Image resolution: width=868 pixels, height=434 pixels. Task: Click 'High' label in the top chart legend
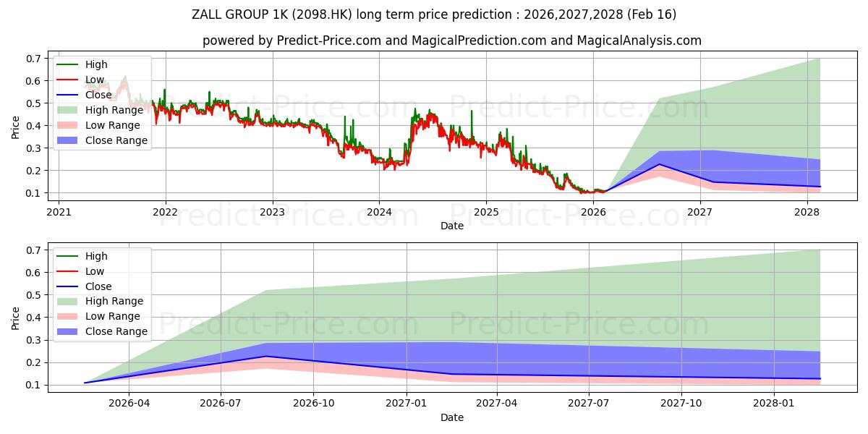click(x=96, y=64)
